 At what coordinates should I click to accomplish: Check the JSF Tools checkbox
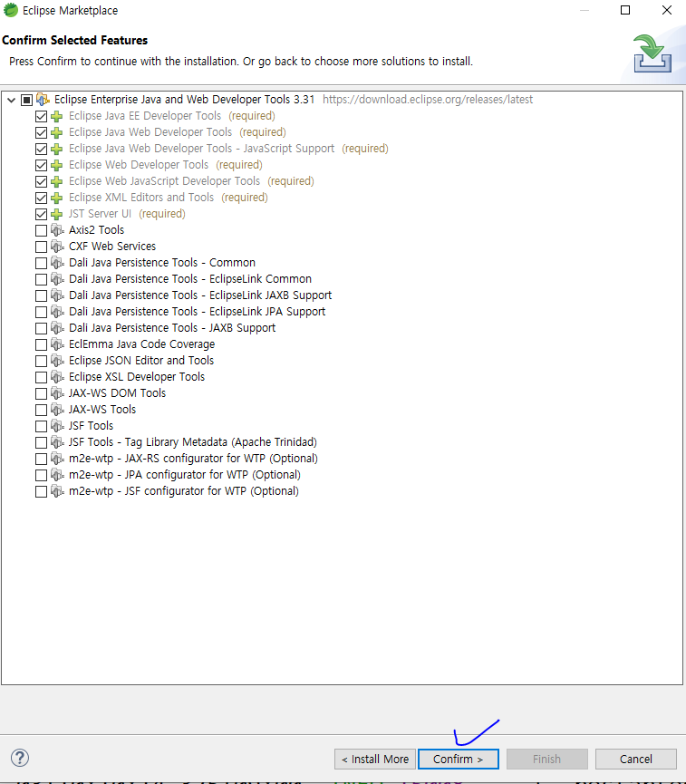41,427
